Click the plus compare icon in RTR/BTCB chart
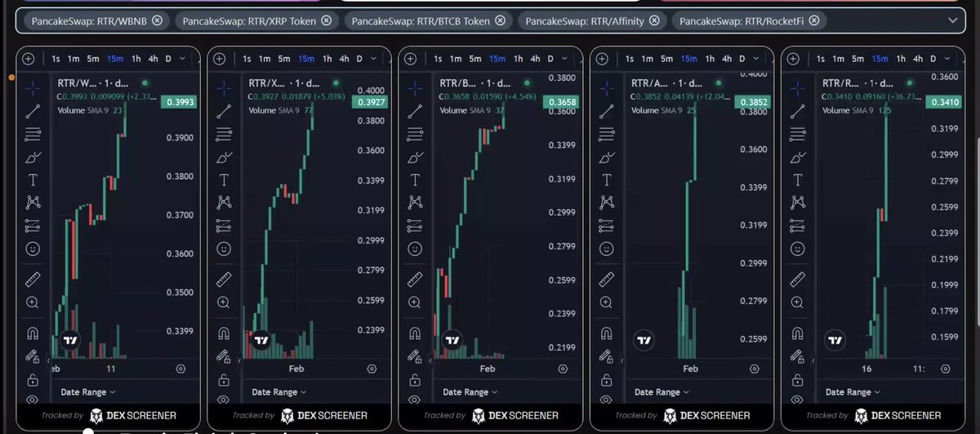This screenshot has width=980, height=434. pos(411,58)
